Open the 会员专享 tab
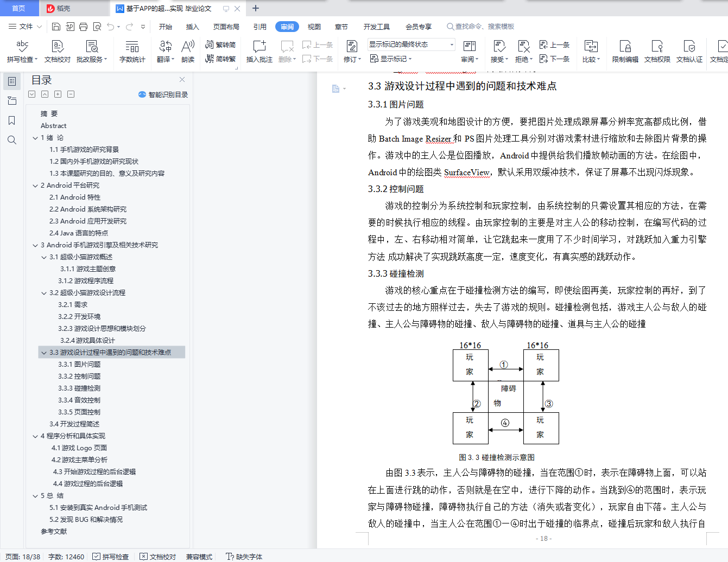This screenshot has width=728, height=562. [x=419, y=27]
